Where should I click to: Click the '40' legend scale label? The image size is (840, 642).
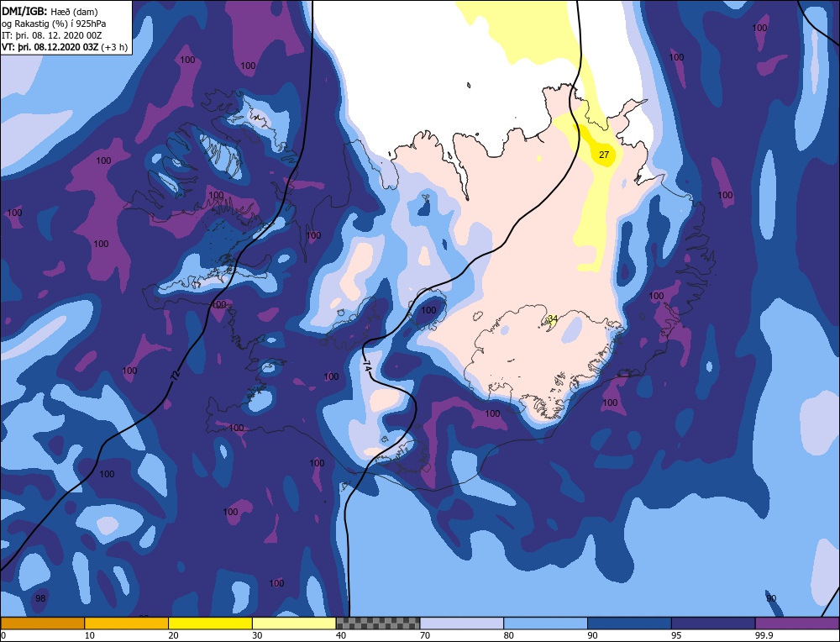coord(341,635)
